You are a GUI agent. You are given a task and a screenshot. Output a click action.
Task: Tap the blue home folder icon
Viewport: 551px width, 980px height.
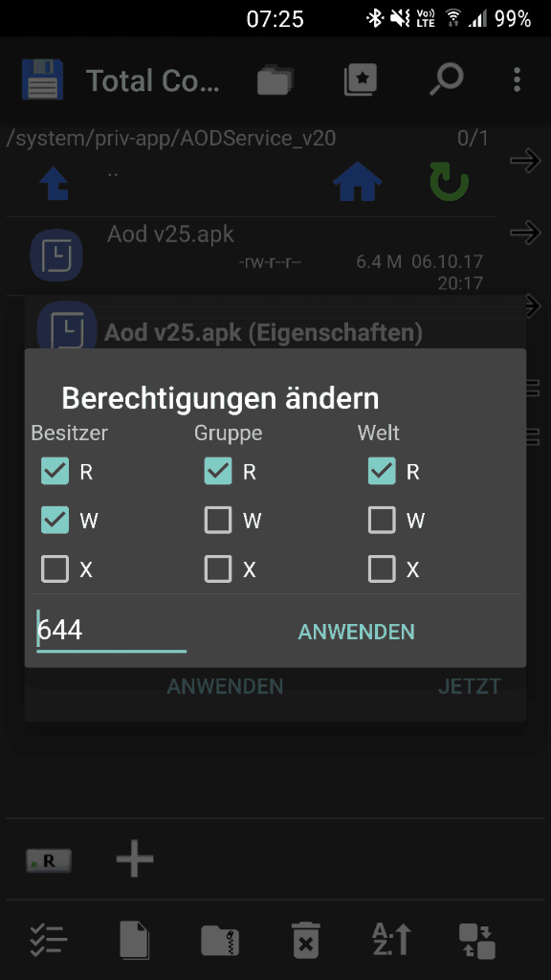pos(357,181)
